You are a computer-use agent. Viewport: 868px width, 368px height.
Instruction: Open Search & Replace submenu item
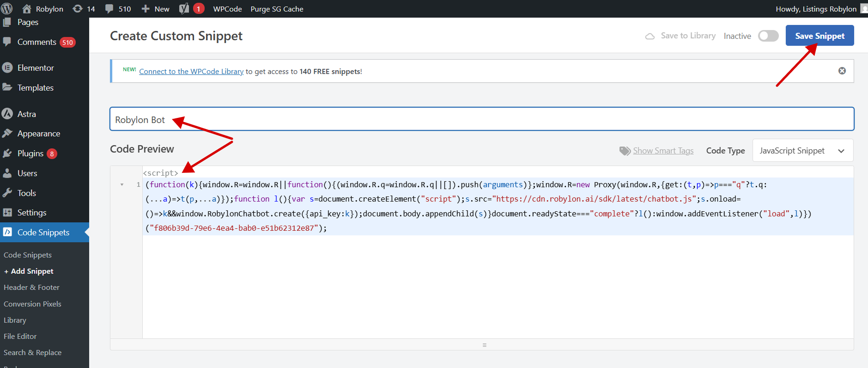click(x=32, y=353)
